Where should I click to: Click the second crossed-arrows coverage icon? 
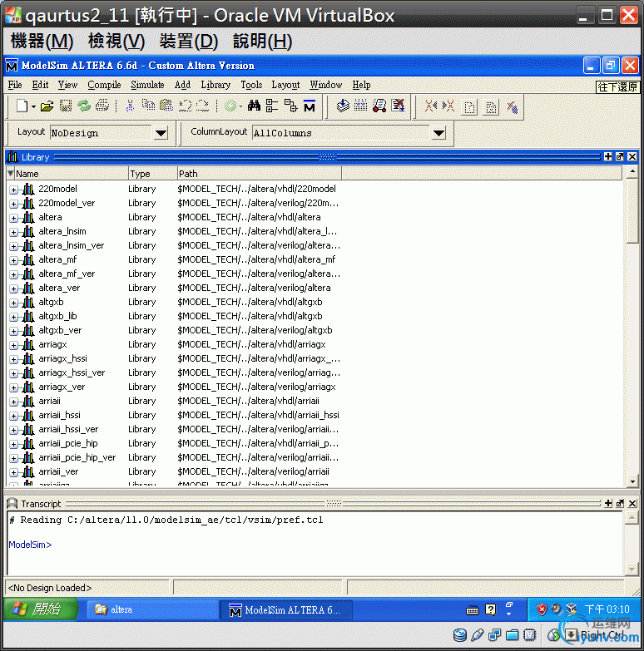point(448,106)
